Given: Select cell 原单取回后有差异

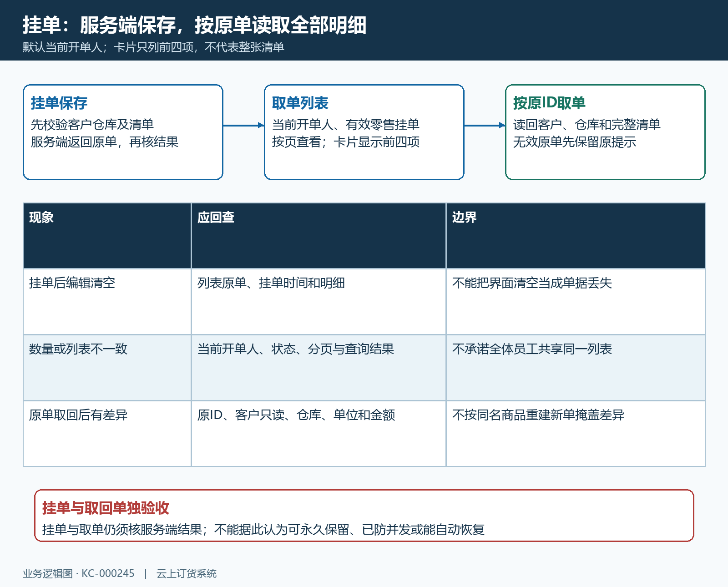Looking at the screenshot, I should click(x=107, y=434).
